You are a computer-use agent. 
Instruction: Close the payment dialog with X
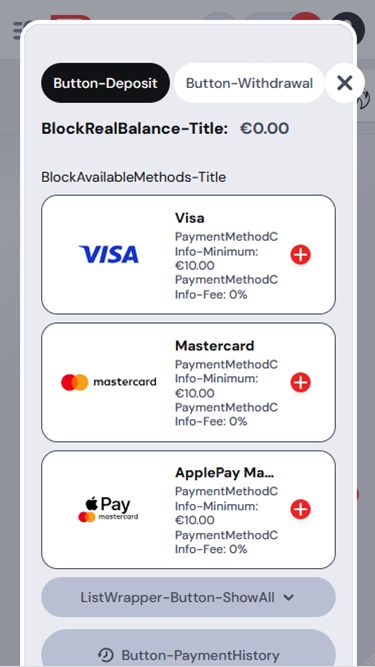[x=345, y=83]
